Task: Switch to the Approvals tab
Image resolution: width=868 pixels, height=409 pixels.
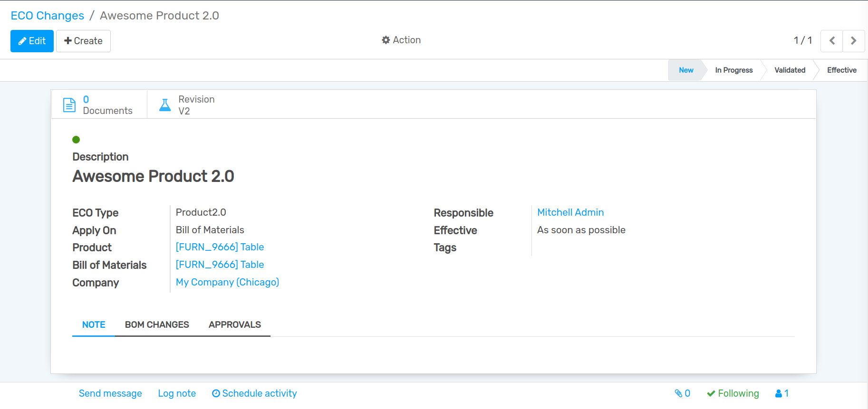Action: 235,325
